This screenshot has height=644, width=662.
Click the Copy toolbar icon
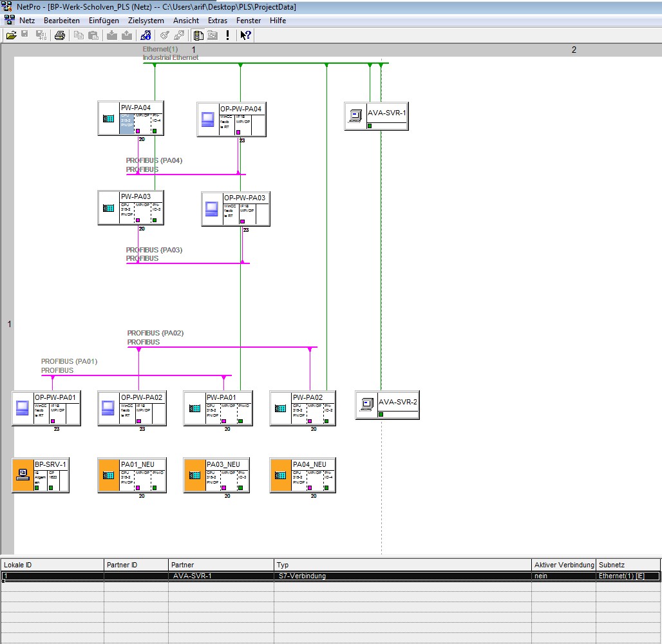[79, 35]
